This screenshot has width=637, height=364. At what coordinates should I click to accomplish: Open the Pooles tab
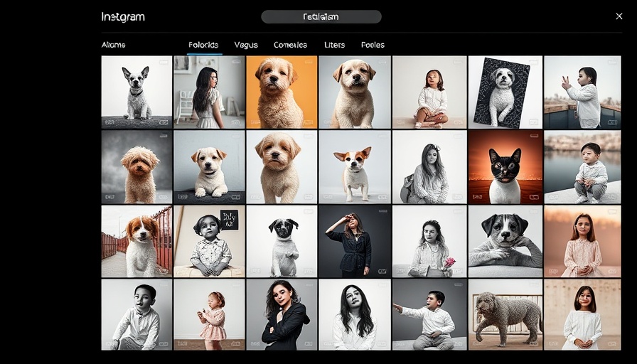(x=373, y=45)
